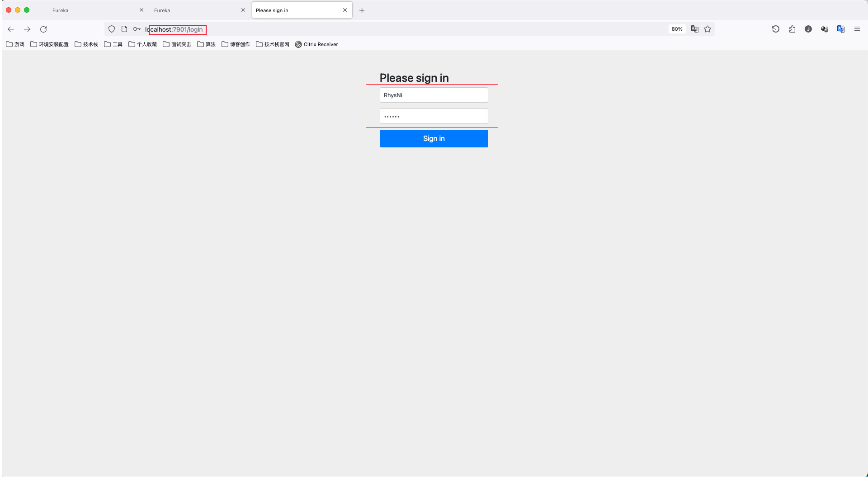Viewport: 868px width, 477px height.
Task: Translate this page icon in address bar
Action: [x=695, y=29]
